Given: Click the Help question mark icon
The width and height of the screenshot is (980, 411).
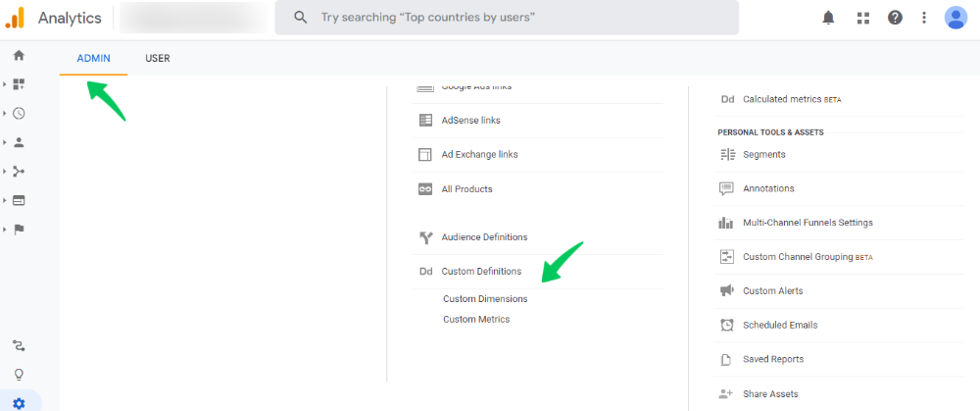Looking at the screenshot, I should tap(895, 18).
